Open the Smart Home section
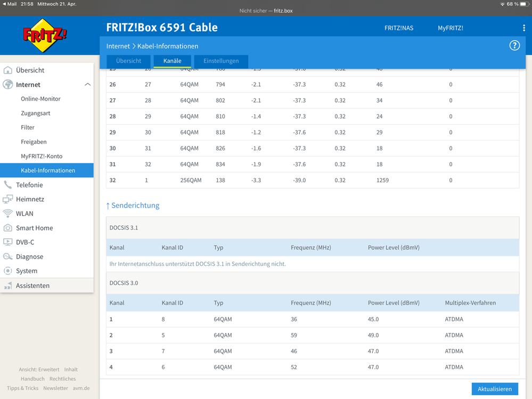The height and width of the screenshot is (399, 532). [34, 228]
